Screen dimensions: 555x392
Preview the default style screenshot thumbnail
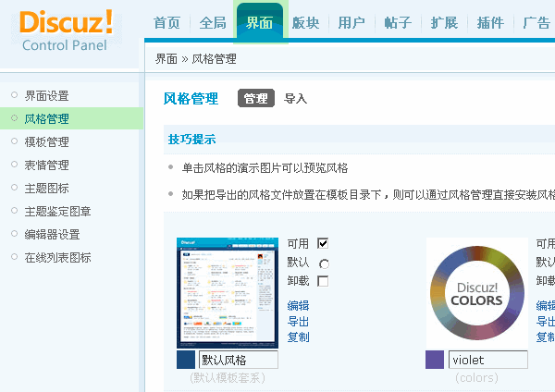(227, 292)
